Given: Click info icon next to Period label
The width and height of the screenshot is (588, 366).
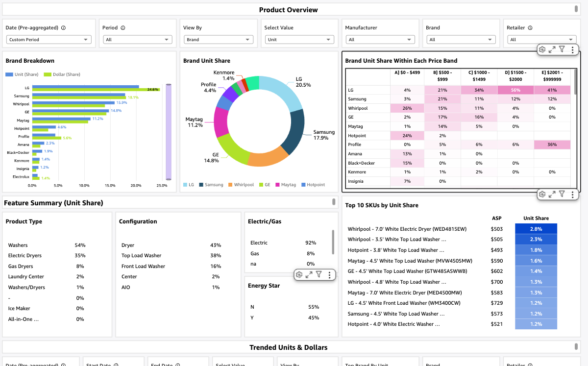Looking at the screenshot, I should point(123,28).
